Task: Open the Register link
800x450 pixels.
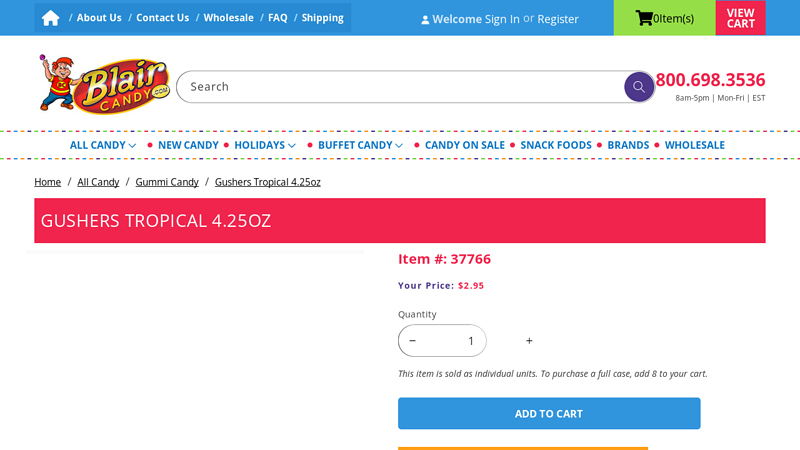Action: click(558, 19)
